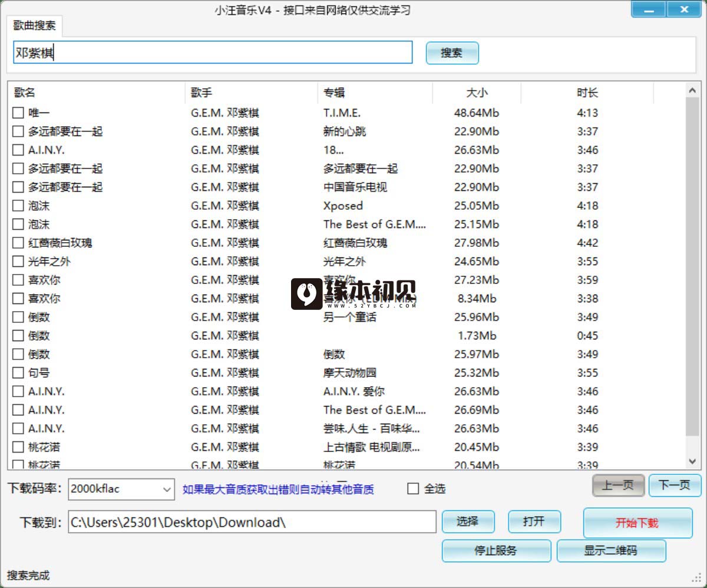Click the blue hint text 如果最大音质获取出错则自动转其他音质
The width and height of the screenshot is (707, 588).
278,489
